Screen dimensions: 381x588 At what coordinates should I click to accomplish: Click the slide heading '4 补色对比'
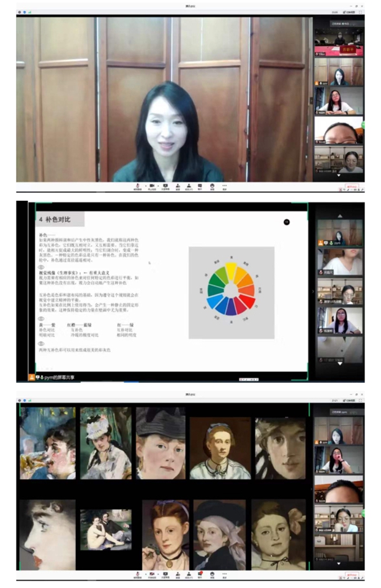click(55, 219)
